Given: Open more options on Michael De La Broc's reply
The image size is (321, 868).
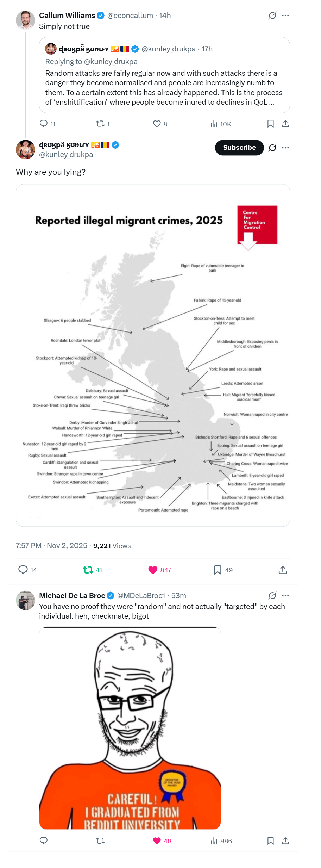Looking at the screenshot, I should pos(285,595).
